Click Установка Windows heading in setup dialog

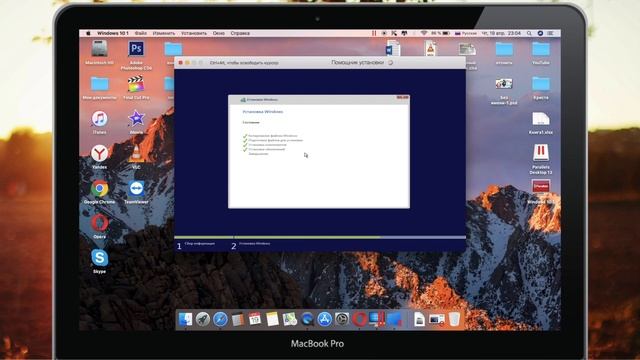262,111
